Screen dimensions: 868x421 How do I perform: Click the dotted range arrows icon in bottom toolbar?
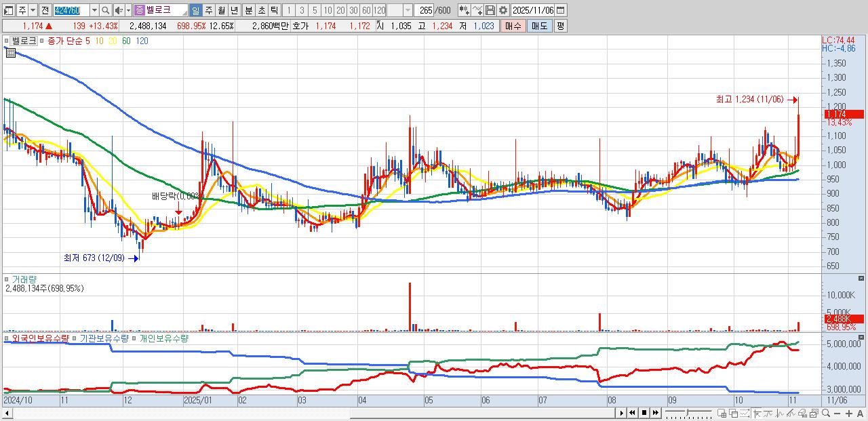745,413
